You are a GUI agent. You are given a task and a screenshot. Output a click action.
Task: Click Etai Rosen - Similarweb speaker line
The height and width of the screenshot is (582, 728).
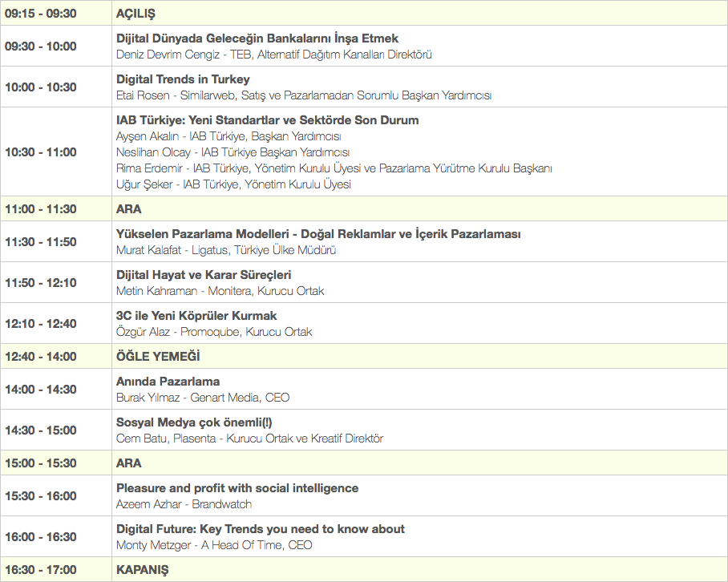(303, 95)
